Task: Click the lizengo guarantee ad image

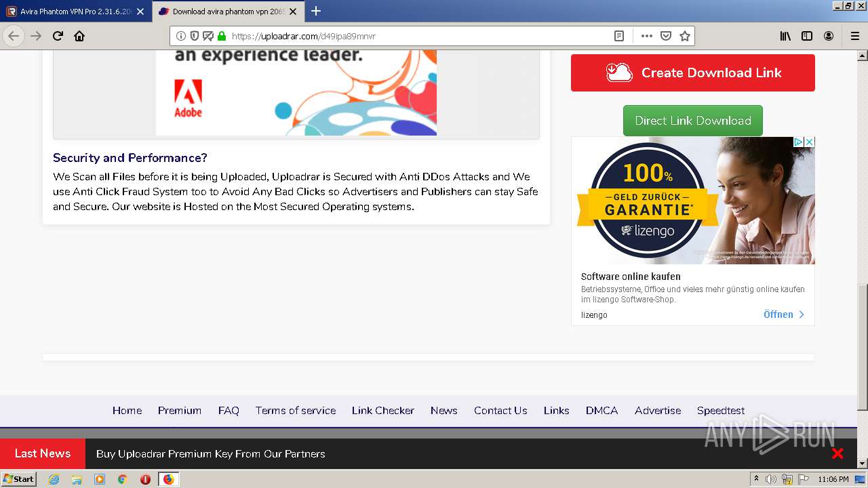Action: tap(693, 201)
